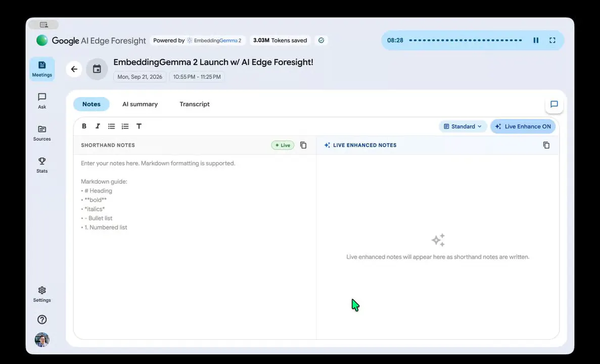Open the help question mark icon

click(x=42, y=320)
